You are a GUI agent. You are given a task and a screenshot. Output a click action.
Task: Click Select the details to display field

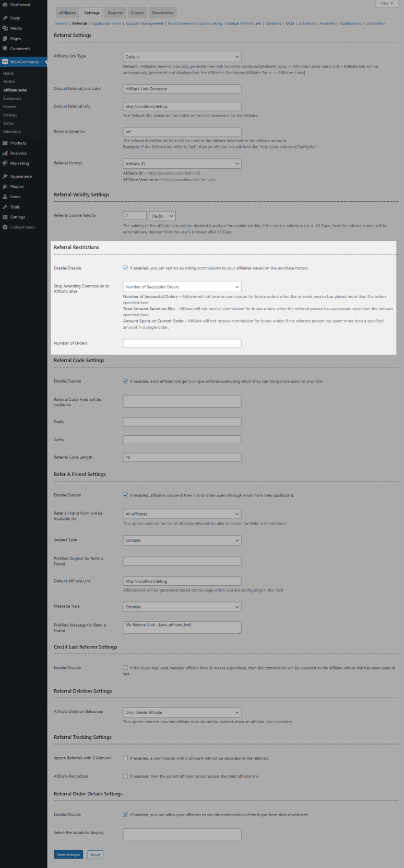(x=182, y=834)
